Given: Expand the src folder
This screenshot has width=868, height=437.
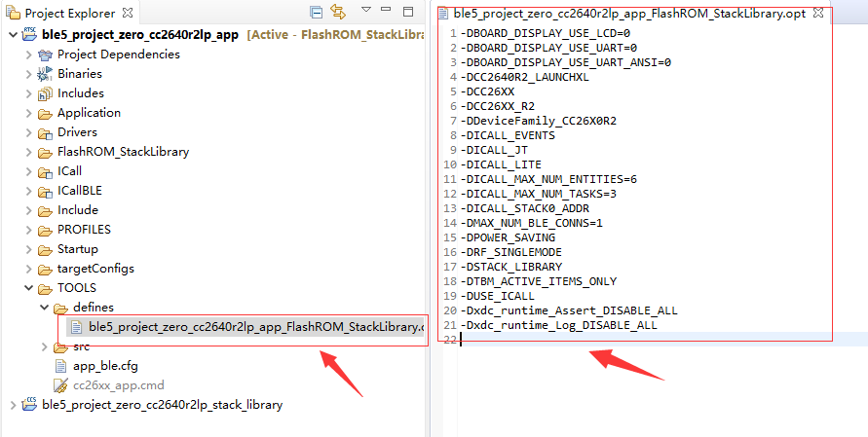Looking at the screenshot, I should point(44,347).
